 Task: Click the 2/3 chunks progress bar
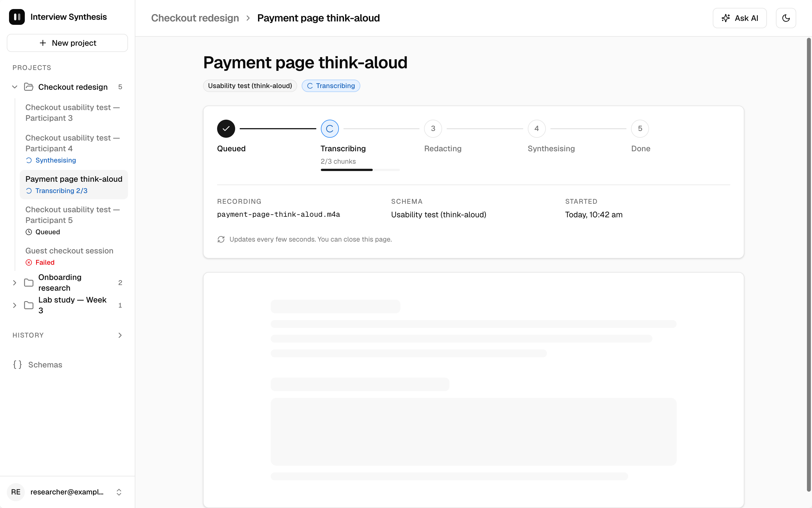(x=360, y=170)
